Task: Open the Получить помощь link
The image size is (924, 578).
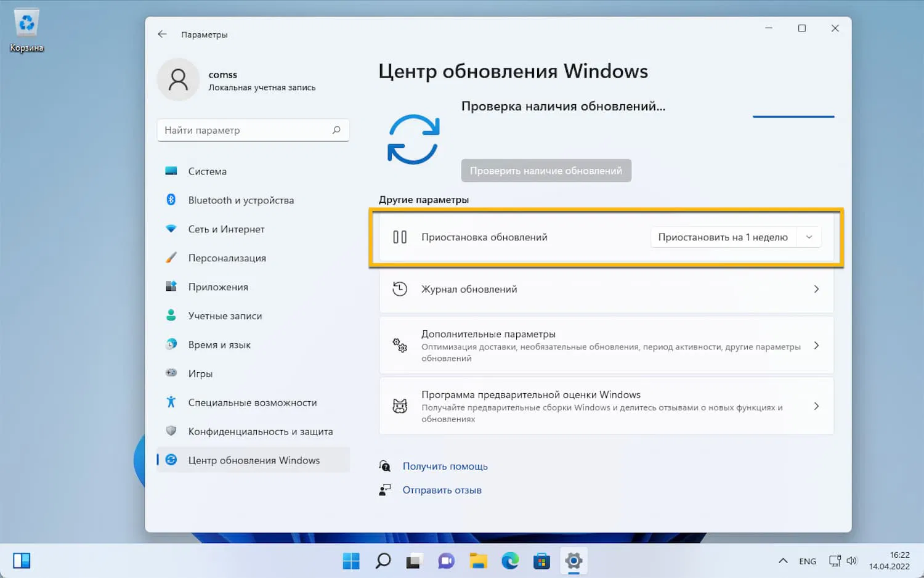Action: pos(445,466)
